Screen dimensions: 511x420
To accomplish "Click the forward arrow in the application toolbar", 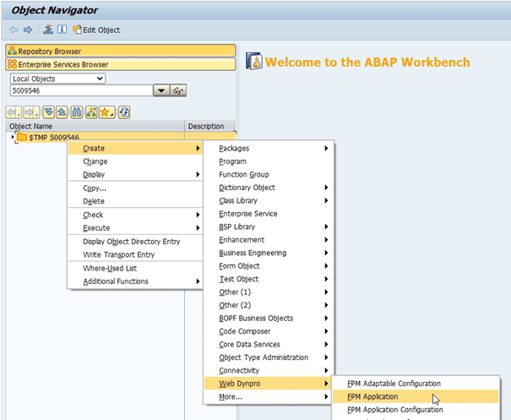I will (x=28, y=30).
